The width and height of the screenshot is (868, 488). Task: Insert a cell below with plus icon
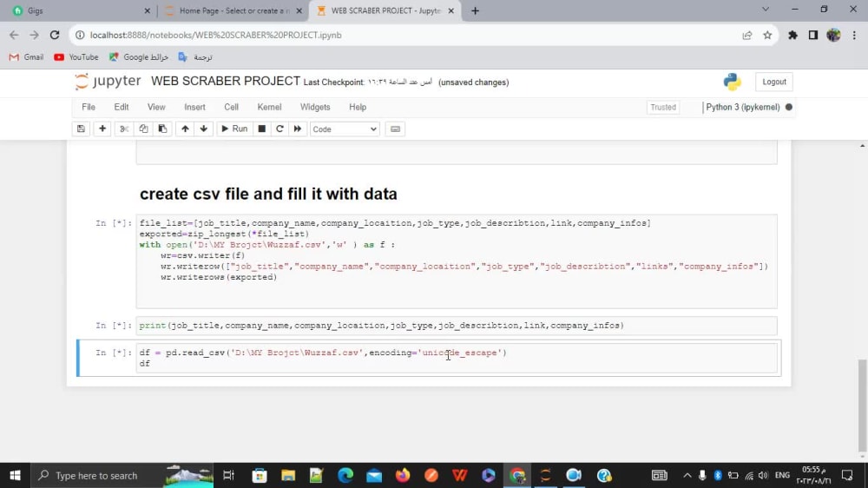(102, 129)
